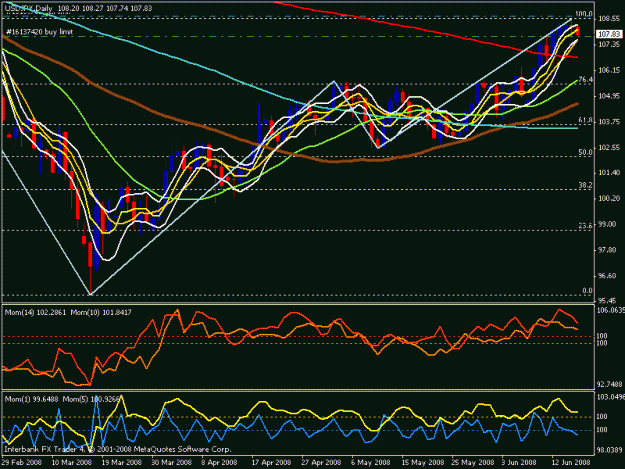Screen dimensions: 625x469
Task: Click the Mom(1) 99.6488 indicator label
Action: point(30,399)
